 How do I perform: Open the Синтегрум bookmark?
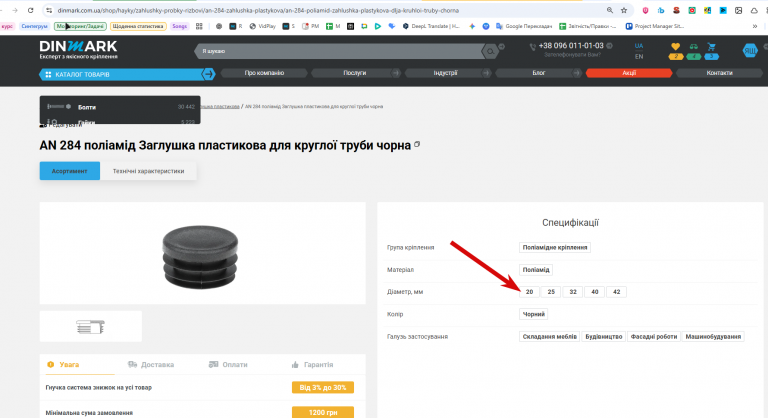click(x=34, y=26)
